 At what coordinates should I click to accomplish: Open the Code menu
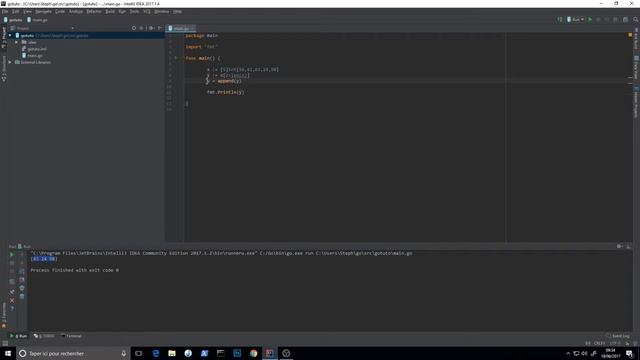(60, 11)
